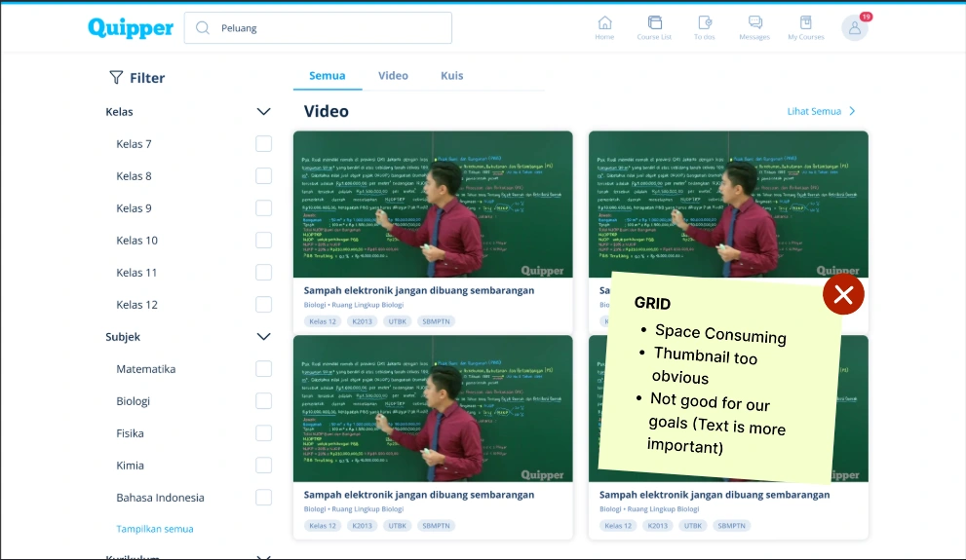
Task: Check the Kimia checkbox
Action: tap(264, 466)
